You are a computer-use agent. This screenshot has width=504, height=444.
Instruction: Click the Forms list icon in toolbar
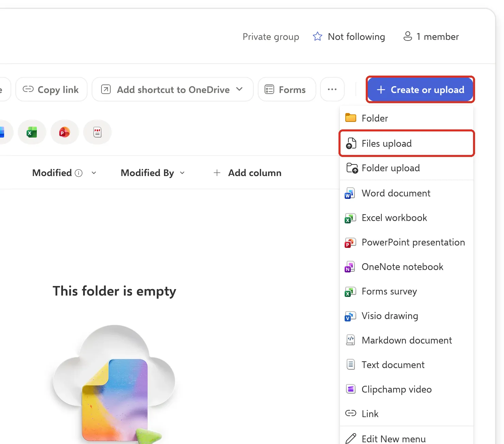269,89
